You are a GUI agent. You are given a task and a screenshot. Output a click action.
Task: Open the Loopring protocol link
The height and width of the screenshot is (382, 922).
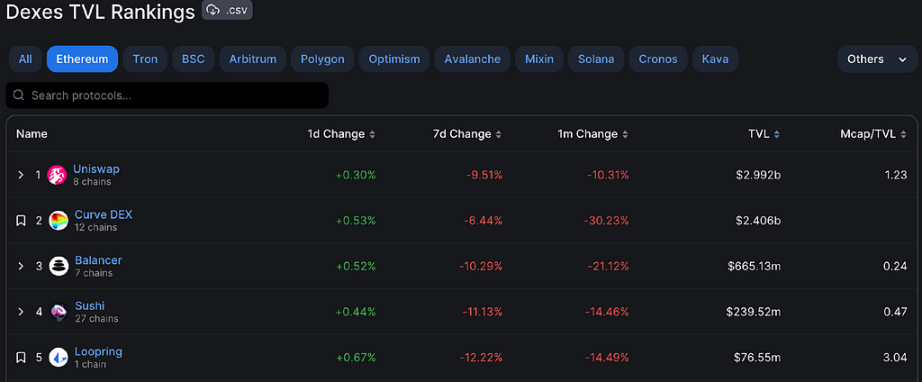point(98,352)
